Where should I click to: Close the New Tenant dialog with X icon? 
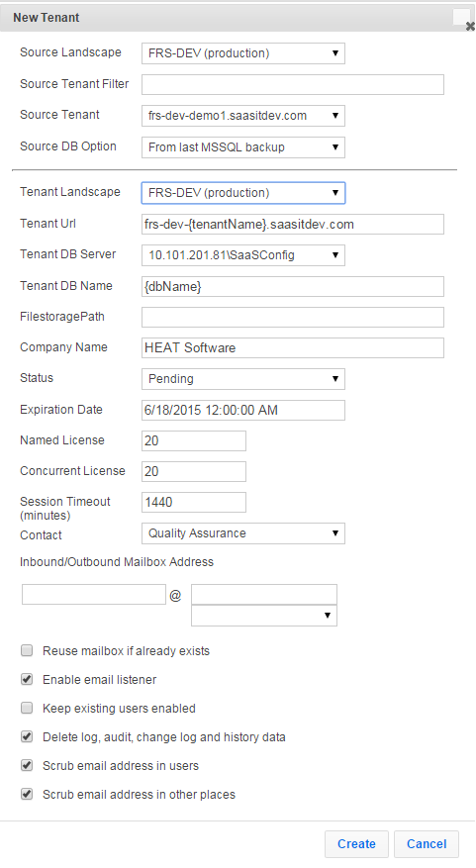pyautogui.click(x=470, y=26)
